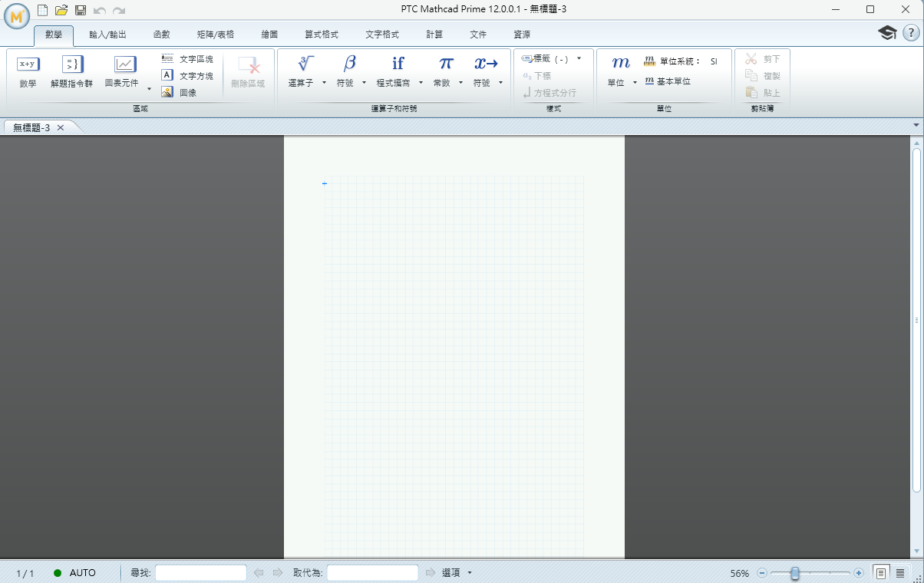Screen dimensions: 924x583
Task: Zoom in with the plus button
Action: tap(859, 573)
